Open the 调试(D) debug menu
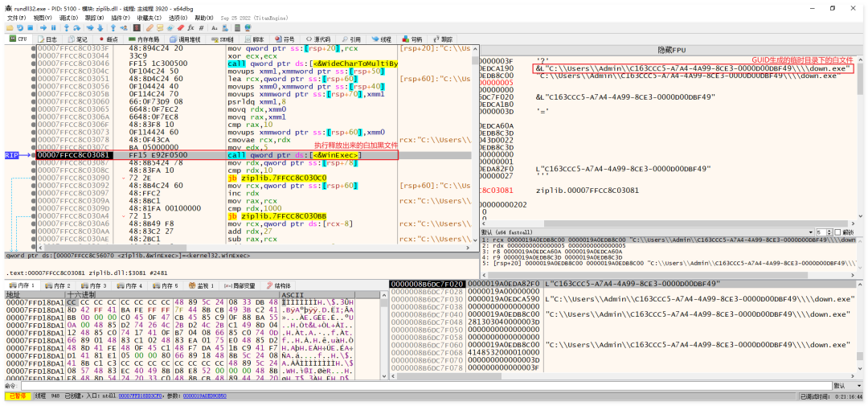Viewport: 868px width, 406px height. (x=68, y=18)
